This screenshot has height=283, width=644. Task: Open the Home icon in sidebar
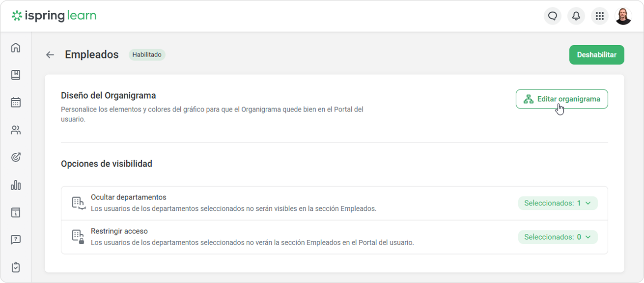pos(16,48)
